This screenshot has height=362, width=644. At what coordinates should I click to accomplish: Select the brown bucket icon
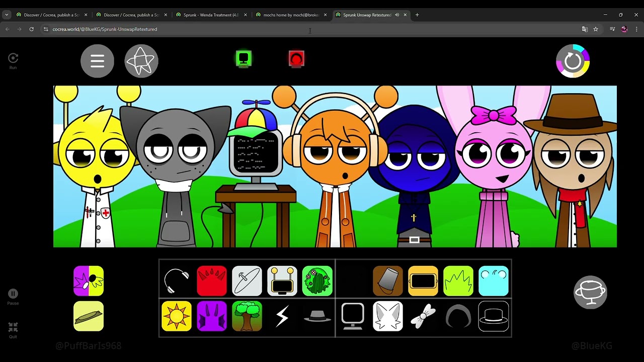click(x=388, y=281)
